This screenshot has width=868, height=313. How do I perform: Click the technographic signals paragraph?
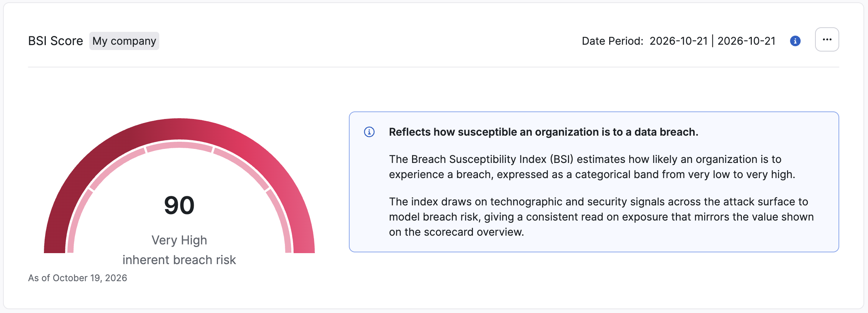(x=601, y=217)
